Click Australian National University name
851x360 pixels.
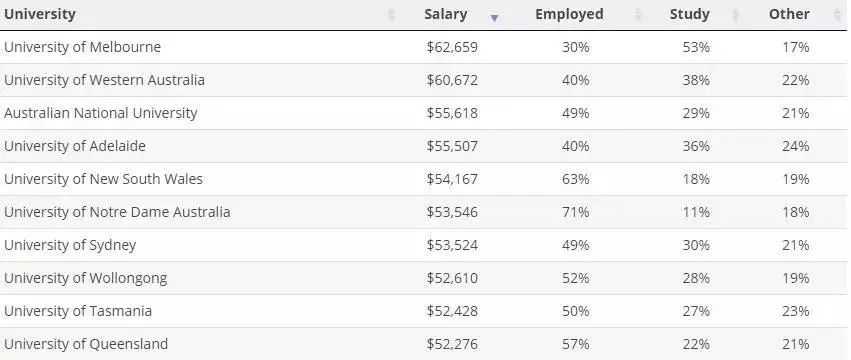[x=100, y=113]
